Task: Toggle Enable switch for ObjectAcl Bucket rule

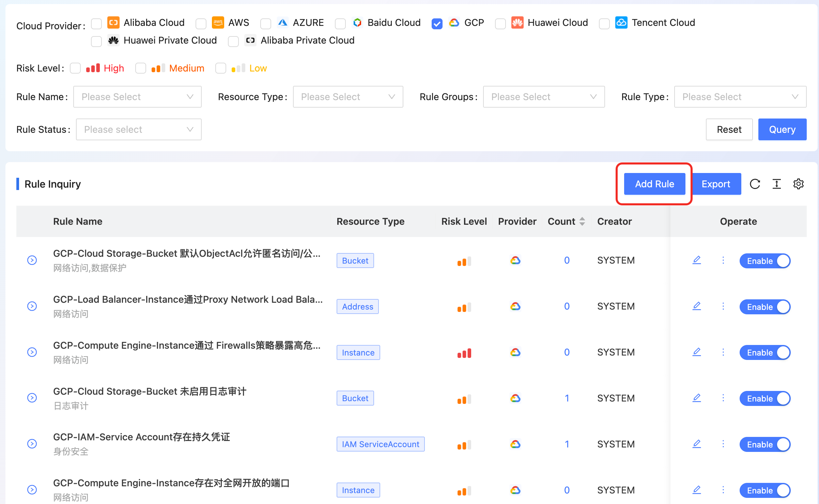Action: 765,261
